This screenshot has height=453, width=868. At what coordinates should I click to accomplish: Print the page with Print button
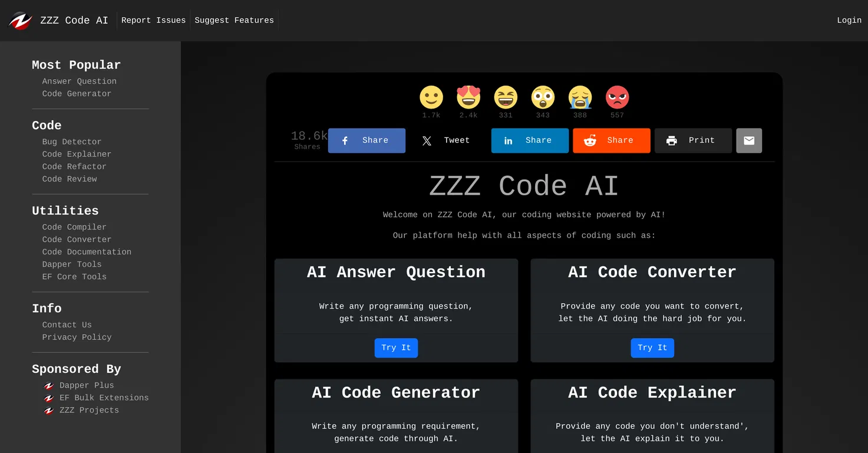pos(693,140)
